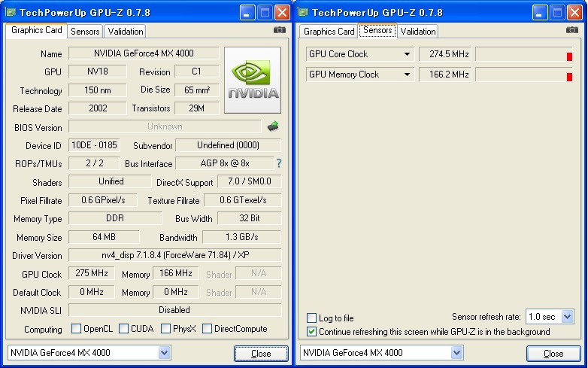This screenshot has height=368, width=588.
Task: Click the Revision value C1
Action: [197, 71]
